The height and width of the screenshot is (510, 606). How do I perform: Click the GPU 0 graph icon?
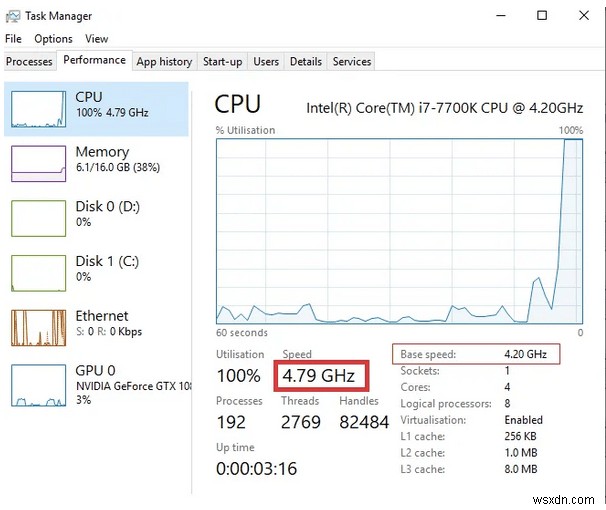point(38,386)
